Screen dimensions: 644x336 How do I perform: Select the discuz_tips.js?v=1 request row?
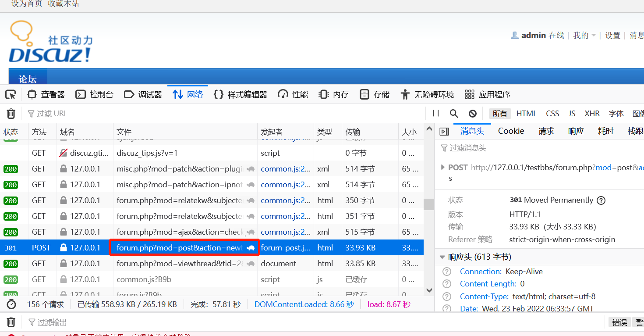[212, 153]
